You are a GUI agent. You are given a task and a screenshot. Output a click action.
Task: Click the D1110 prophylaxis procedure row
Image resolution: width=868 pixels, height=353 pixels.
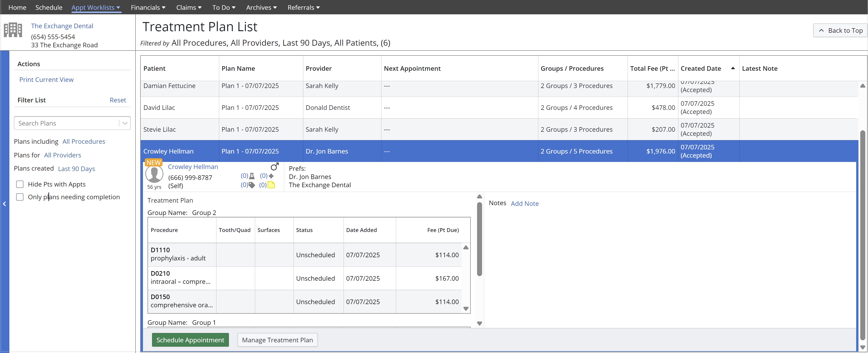305,255
